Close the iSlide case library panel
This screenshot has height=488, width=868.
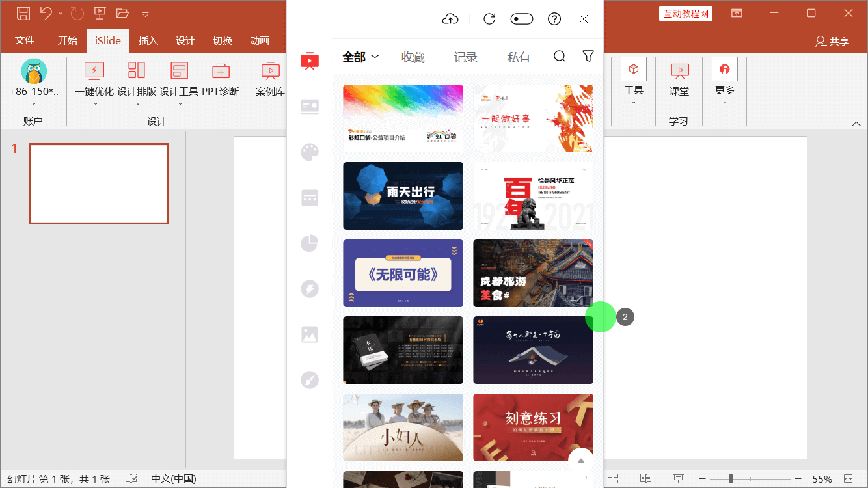click(584, 19)
